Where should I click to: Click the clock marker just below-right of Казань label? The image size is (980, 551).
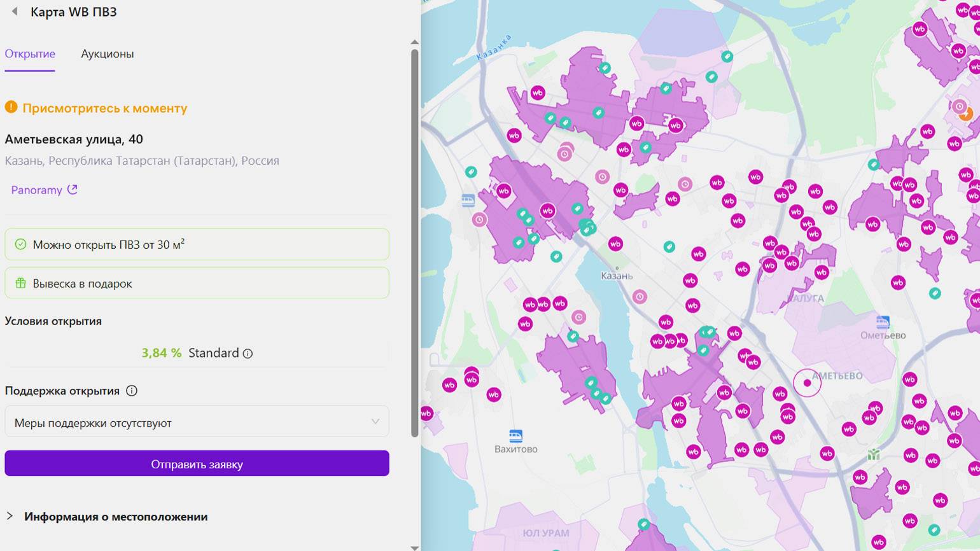click(x=640, y=296)
